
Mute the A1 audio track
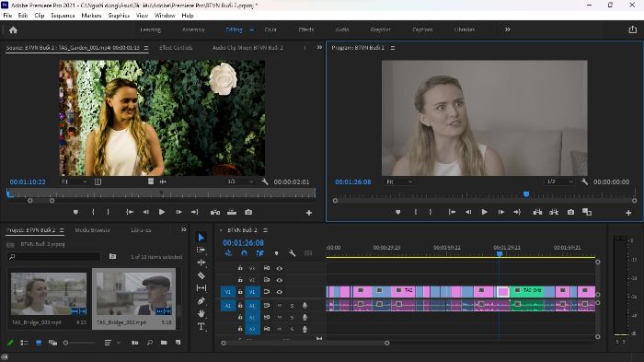point(280,306)
